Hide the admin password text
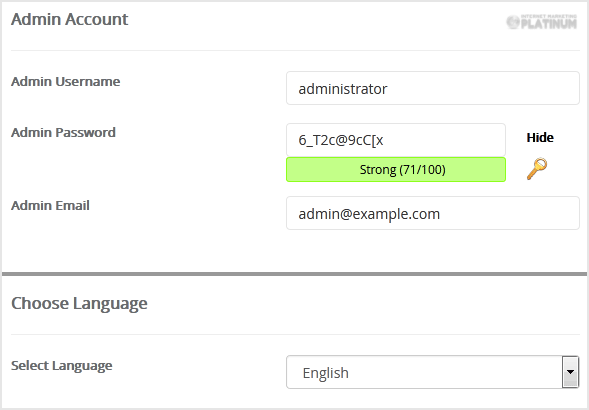 click(x=540, y=138)
